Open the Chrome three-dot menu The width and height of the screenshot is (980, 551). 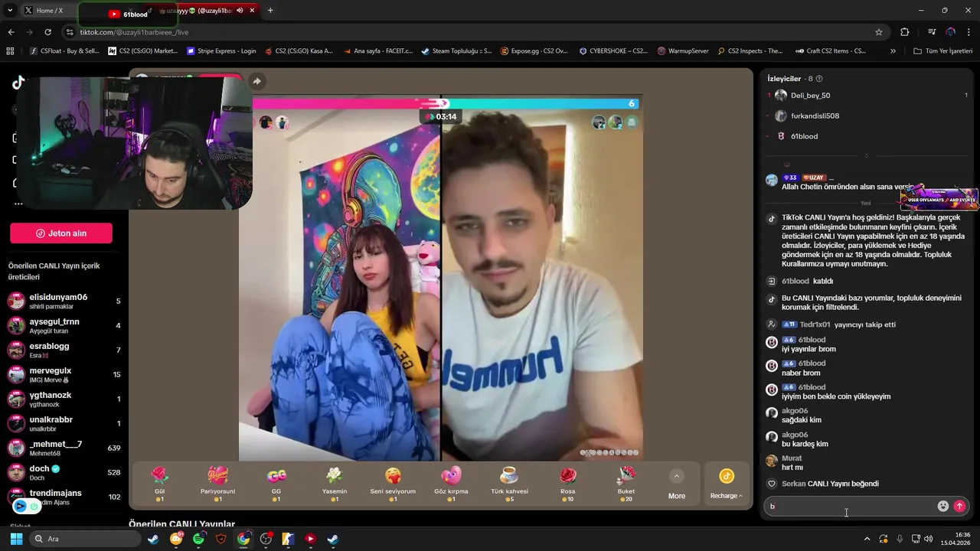[969, 32]
